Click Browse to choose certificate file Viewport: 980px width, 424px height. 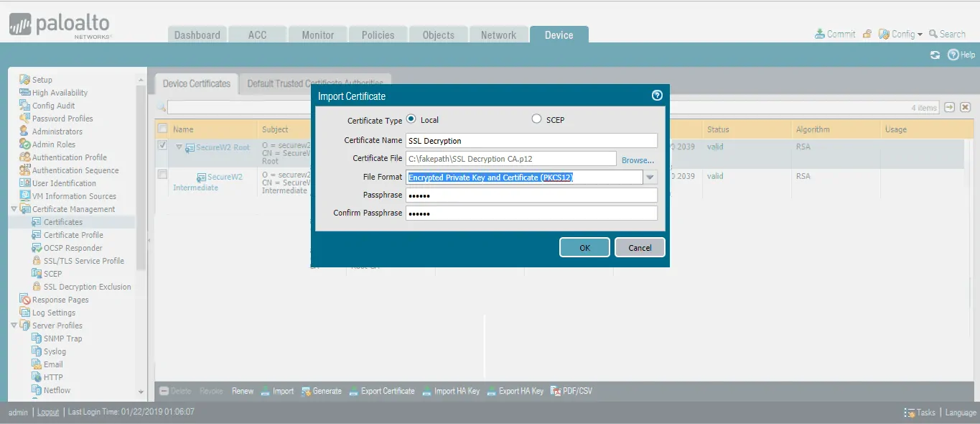(x=638, y=160)
